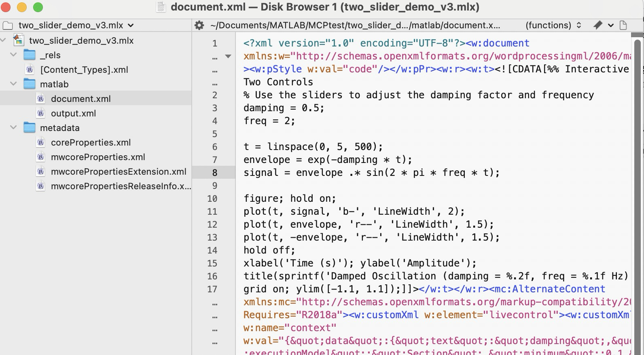Collapse the two_slider_demo_v3.mlx root item

pos(3,40)
